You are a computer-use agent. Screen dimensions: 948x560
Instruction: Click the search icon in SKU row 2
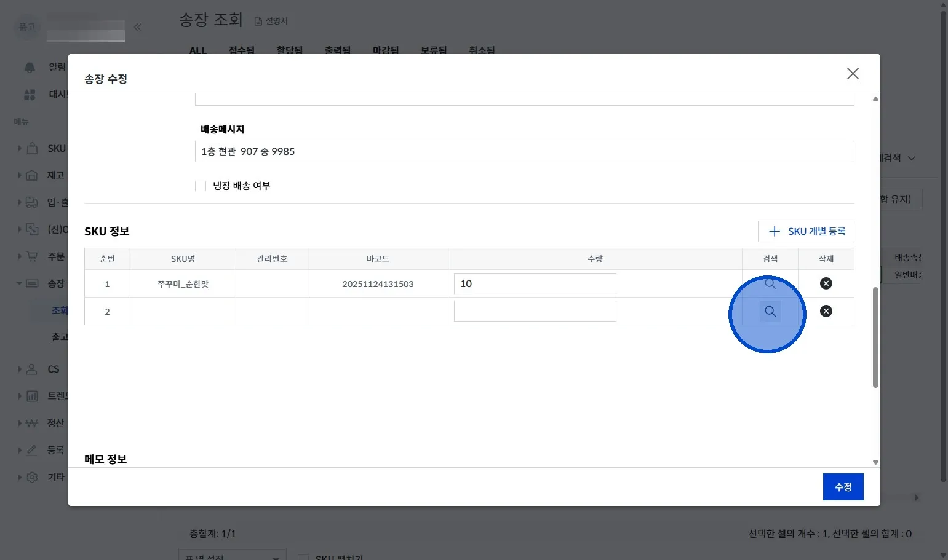point(770,311)
